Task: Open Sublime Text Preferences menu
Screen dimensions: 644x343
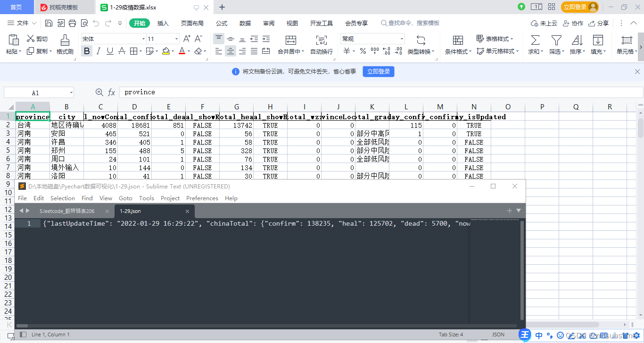Action: [202, 198]
